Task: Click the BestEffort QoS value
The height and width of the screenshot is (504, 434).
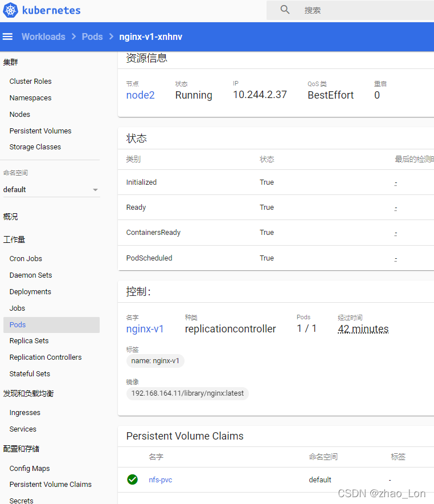Action: pyautogui.click(x=331, y=95)
